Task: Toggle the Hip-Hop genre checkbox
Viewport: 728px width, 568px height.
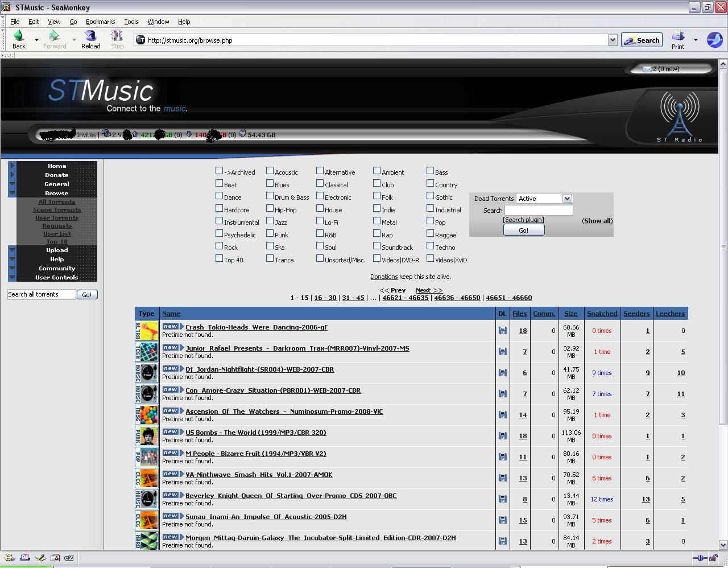Action: [270, 208]
